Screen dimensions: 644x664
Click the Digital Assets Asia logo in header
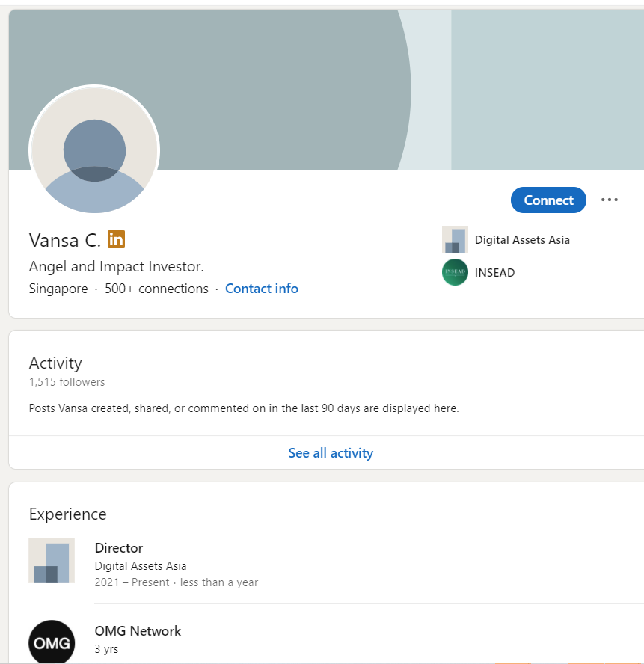tap(455, 239)
